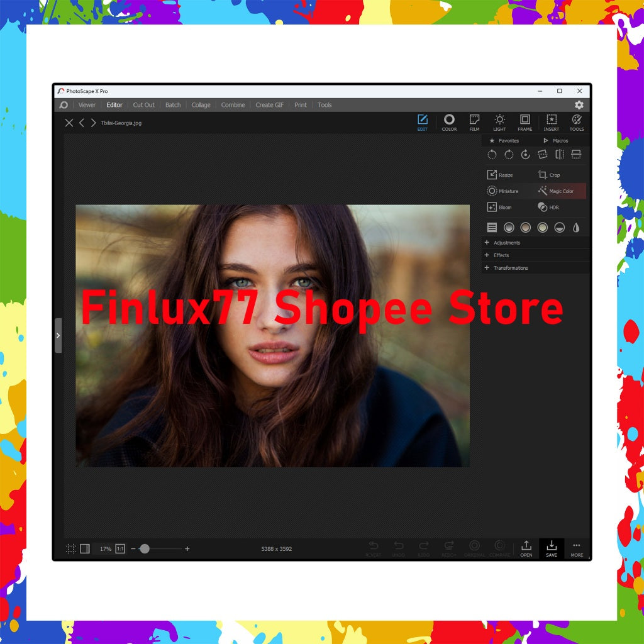The width and height of the screenshot is (644, 644).
Task: Switch to the Color editing panel
Action: (449, 122)
